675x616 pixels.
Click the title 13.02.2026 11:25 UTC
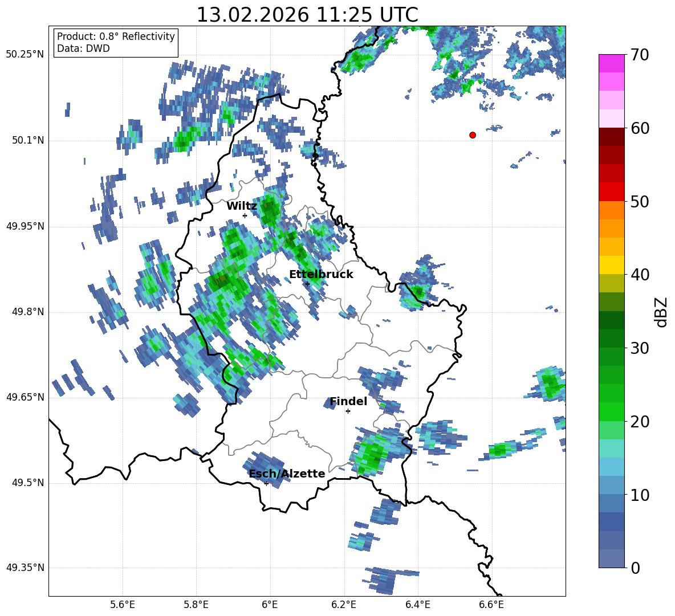coord(307,15)
